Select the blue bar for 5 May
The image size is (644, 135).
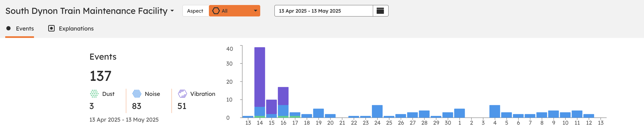tap(506, 115)
